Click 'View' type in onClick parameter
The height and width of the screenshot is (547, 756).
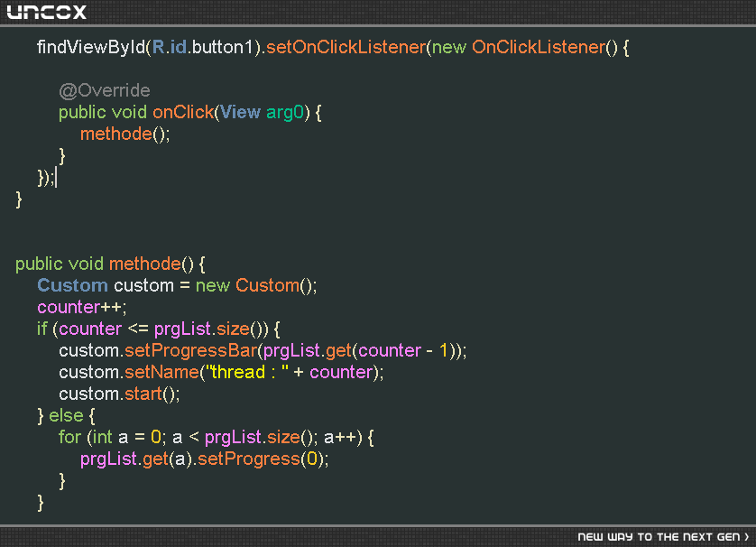(240, 112)
